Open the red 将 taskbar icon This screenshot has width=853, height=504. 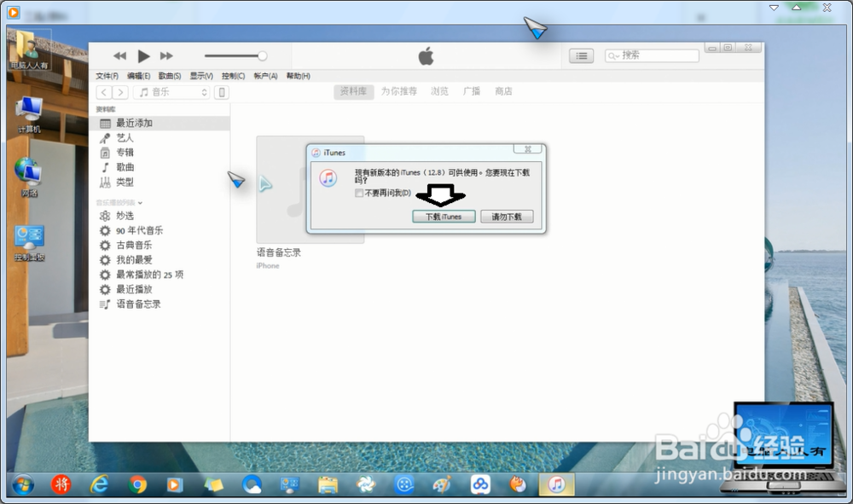tap(61, 484)
